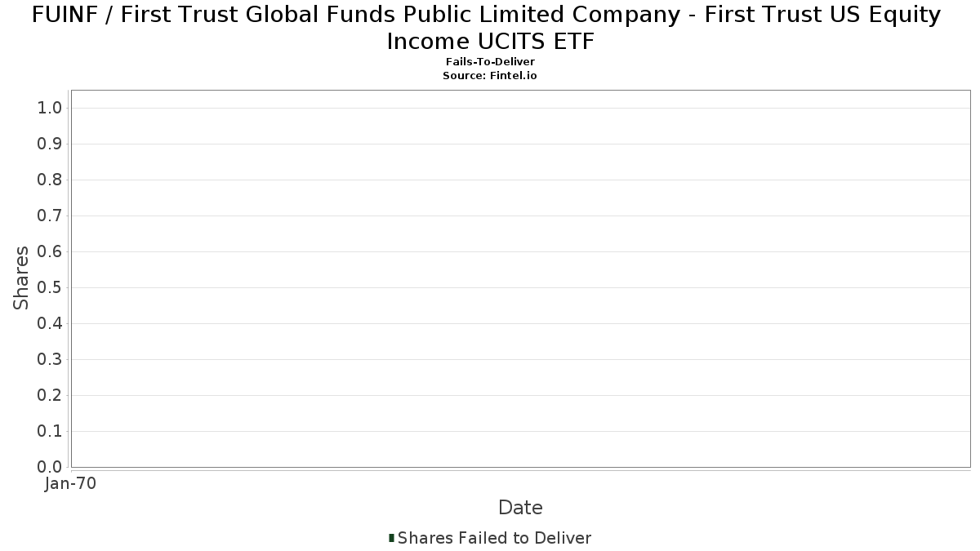Click the 0.0 y-axis tick label
The height and width of the screenshot is (551, 980).
[x=50, y=467]
